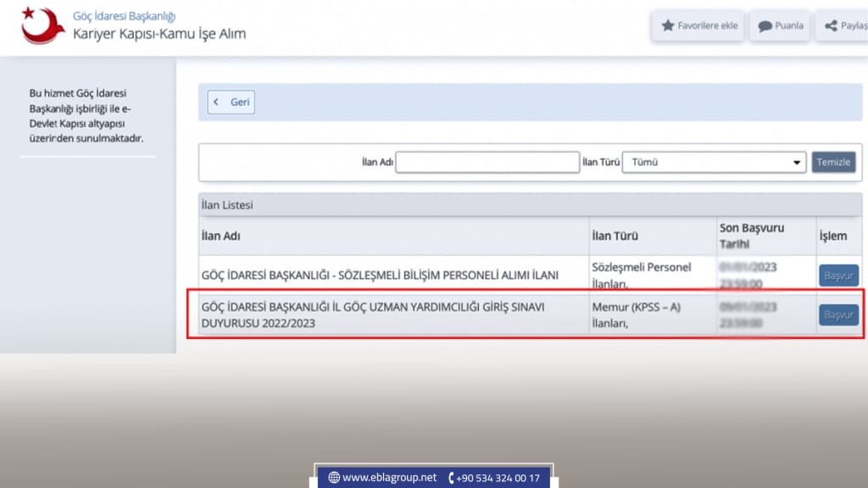Select the Sözleşmeli Bilişim Personeli Alımı row title
Screen dimensions: 868x488
click(x=380, y=275)
